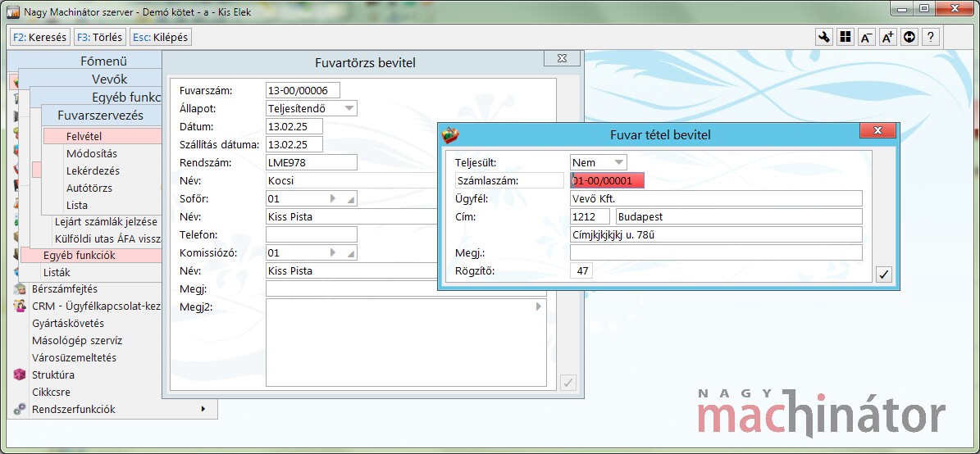Open Struktúra menu item
The height and width of the screenshot is (454, 980).
[x=53, y=375]
